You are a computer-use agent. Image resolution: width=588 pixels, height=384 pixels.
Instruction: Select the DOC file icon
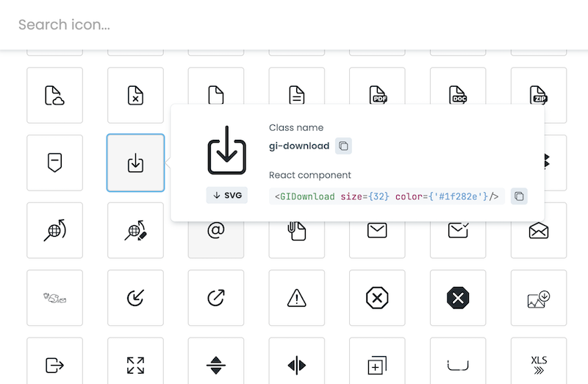(x=458, y=86)
